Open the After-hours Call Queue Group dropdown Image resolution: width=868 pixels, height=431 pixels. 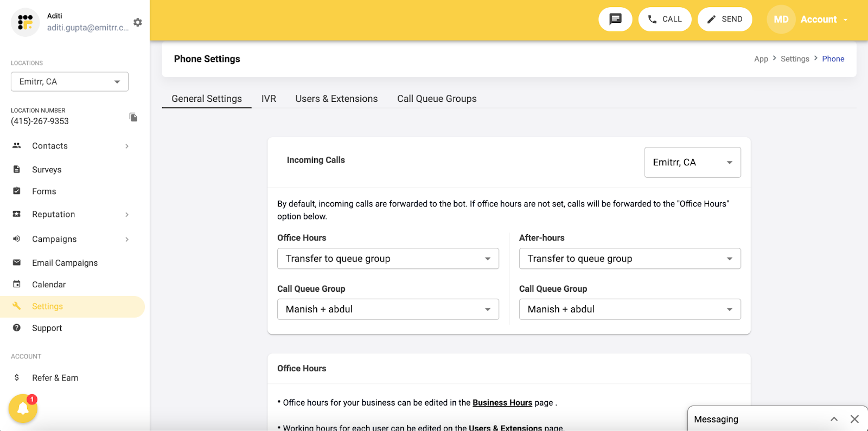point(630,309)
